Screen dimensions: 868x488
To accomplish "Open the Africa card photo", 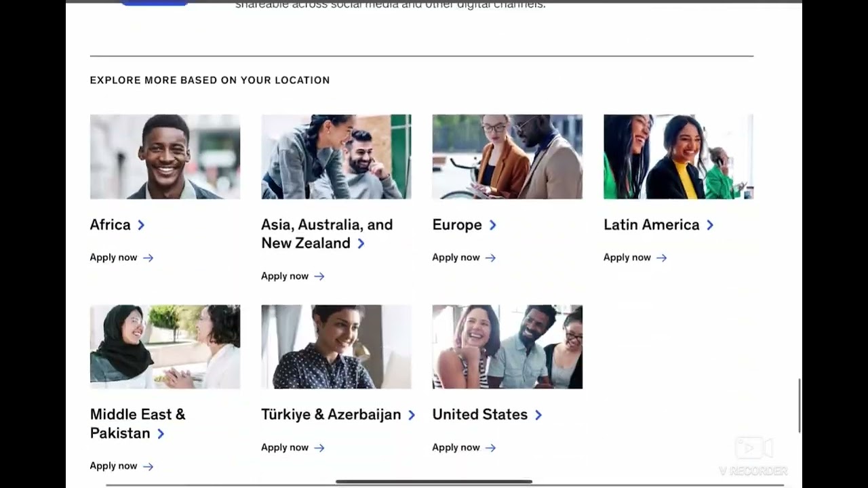I will tap(165, 157).
